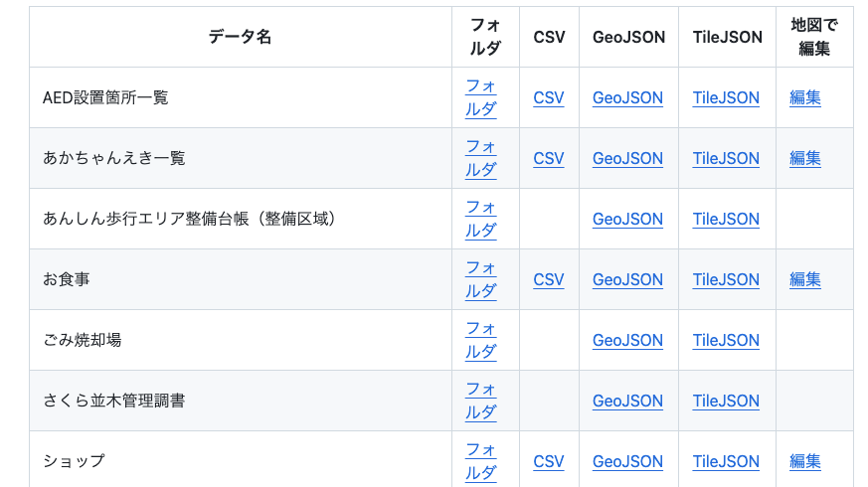The width and height of the screenshot is (868, 487).
Task: Open folder link for さくら並木管理調書
Action: 481,401
